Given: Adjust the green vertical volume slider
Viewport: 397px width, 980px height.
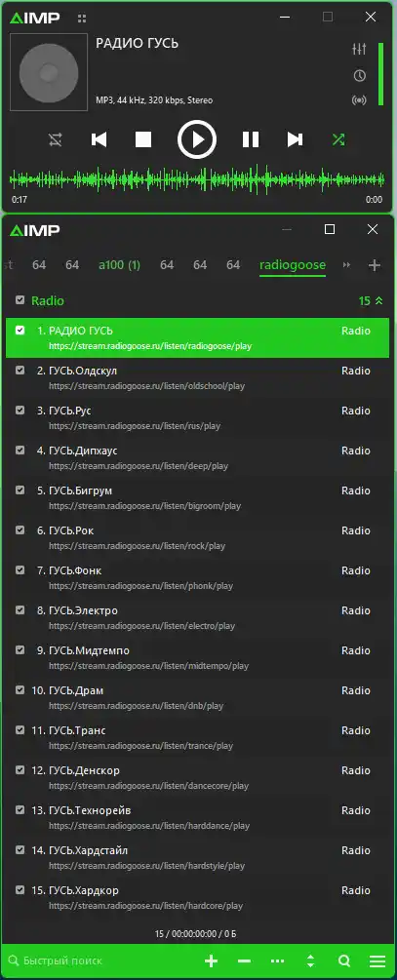Looking at the screenshot, I should (x=380, y=74).
